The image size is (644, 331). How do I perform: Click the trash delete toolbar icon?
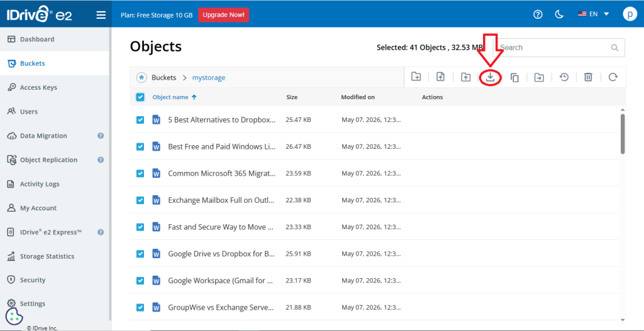coord(588,77)
